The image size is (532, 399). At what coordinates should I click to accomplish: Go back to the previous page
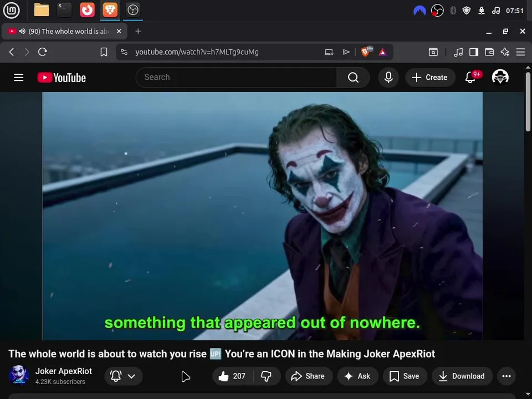12,52
